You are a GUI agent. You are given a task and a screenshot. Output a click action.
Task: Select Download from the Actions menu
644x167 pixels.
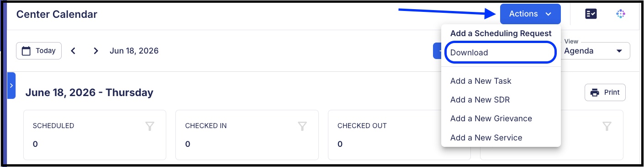[501, 52]
